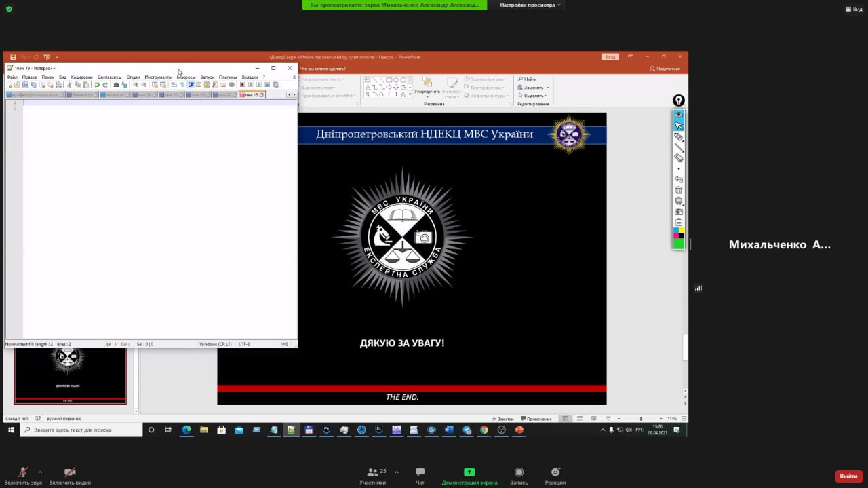Click Cut scissors icon in Notepad++ toolbar
Screen dimensions: 868x488
(x=69, y=85)
